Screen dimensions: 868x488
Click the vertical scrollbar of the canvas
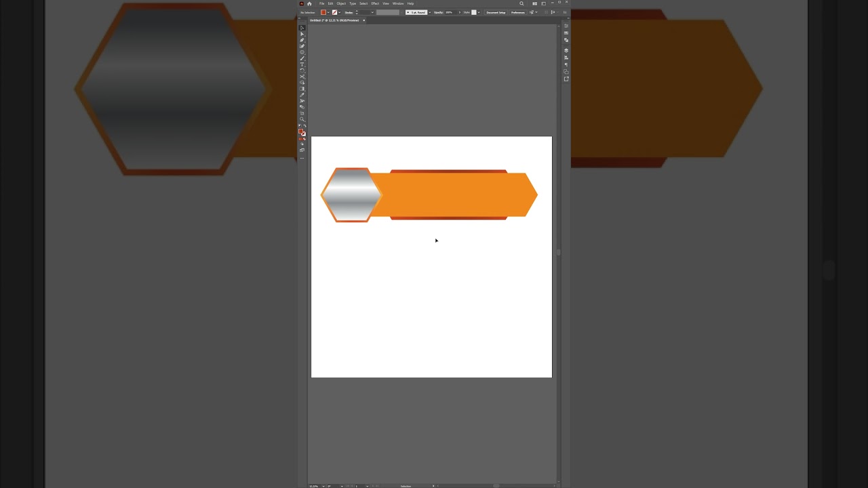(558, 252)
